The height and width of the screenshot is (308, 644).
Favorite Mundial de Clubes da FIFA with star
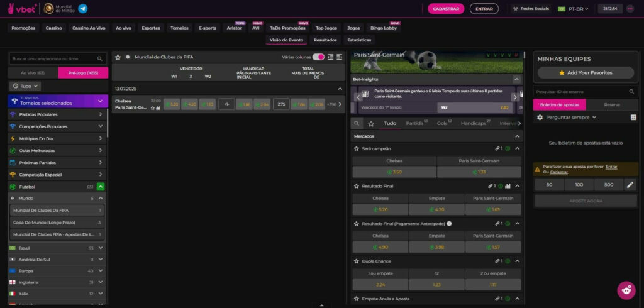(118, 57)
